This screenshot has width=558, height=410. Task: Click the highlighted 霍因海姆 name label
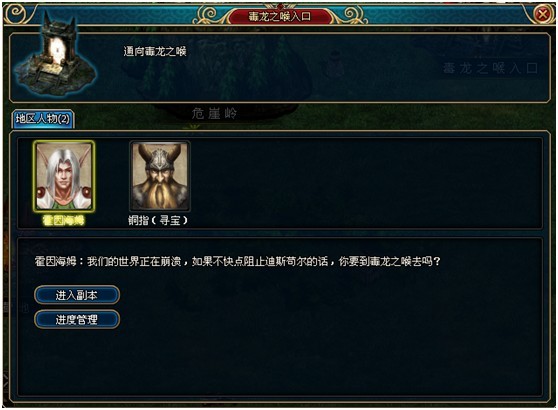point(64,221)
